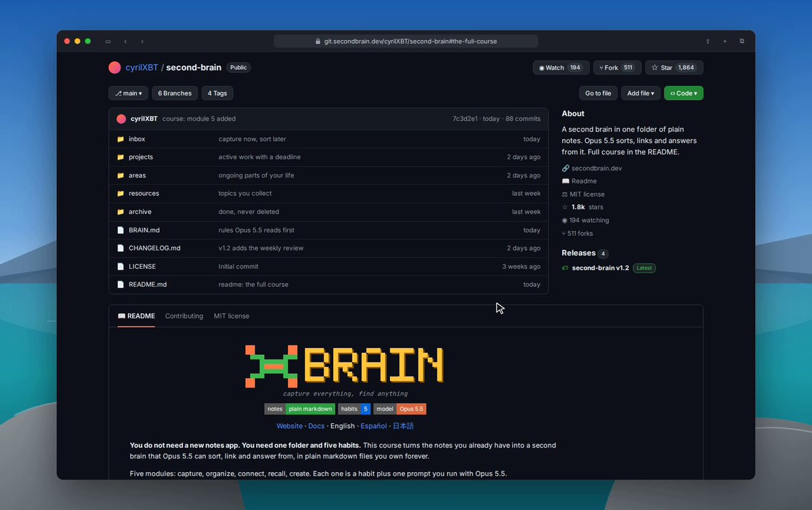The height and width of the screenshot is (510, 812).
Task: Switch to the Contributing tab
Action: click(x=184, y=316)
